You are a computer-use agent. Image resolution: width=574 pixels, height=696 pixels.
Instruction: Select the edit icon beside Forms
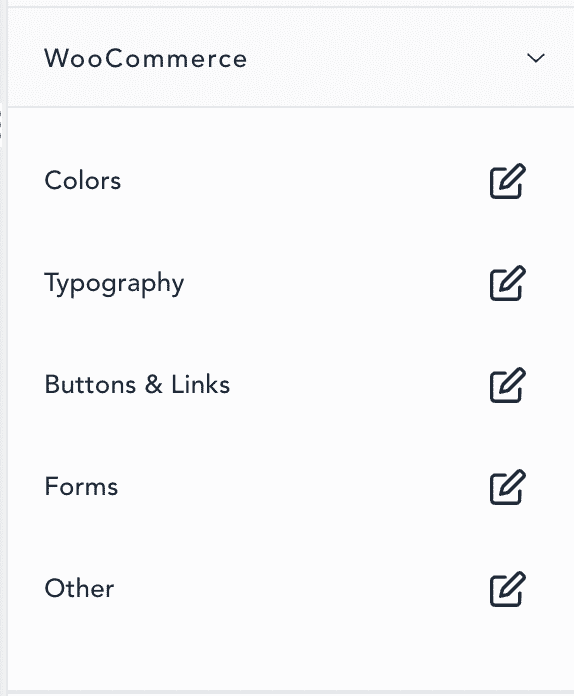pos(507,486)
